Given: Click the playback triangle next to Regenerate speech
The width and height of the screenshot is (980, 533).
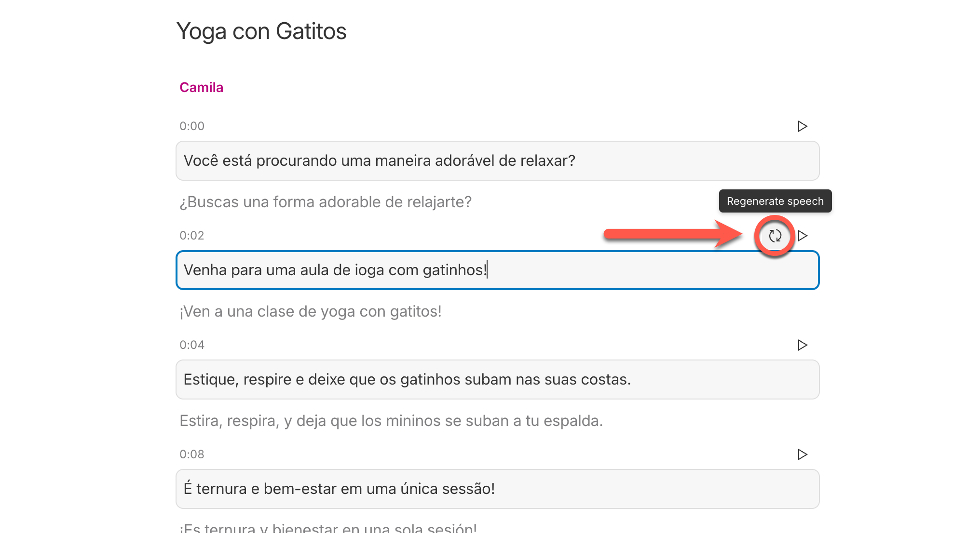Looking at the screenshot, I should (803, 236).
